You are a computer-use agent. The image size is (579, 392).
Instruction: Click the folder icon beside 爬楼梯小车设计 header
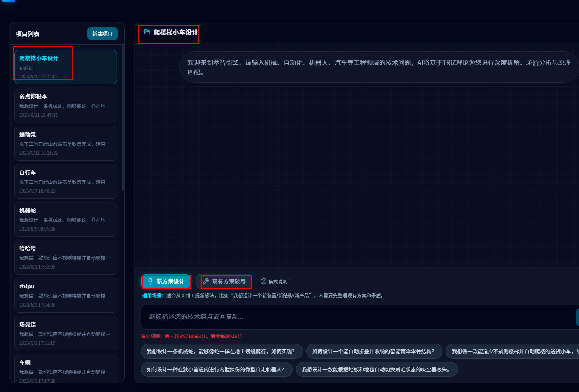point(147,32)
